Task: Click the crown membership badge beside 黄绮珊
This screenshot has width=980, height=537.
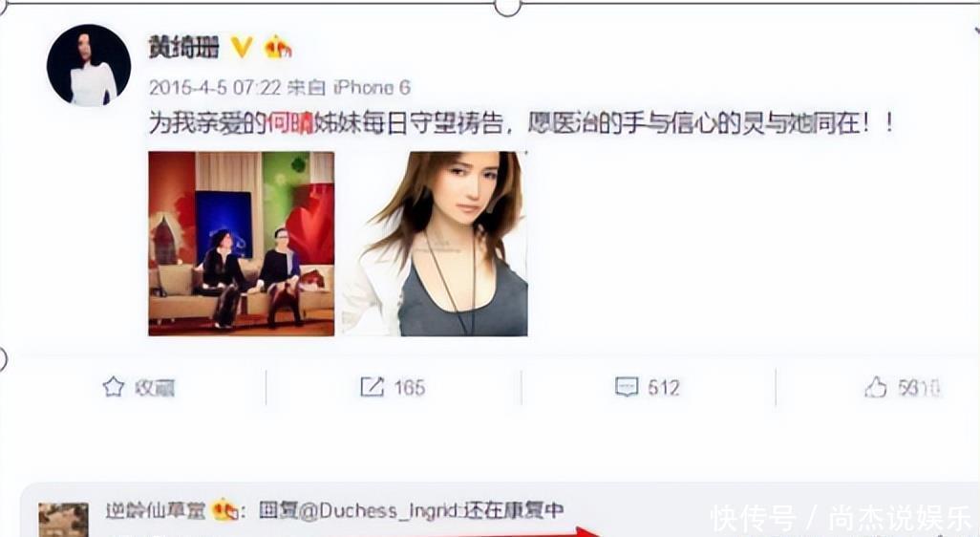Action: coord(278,47)
